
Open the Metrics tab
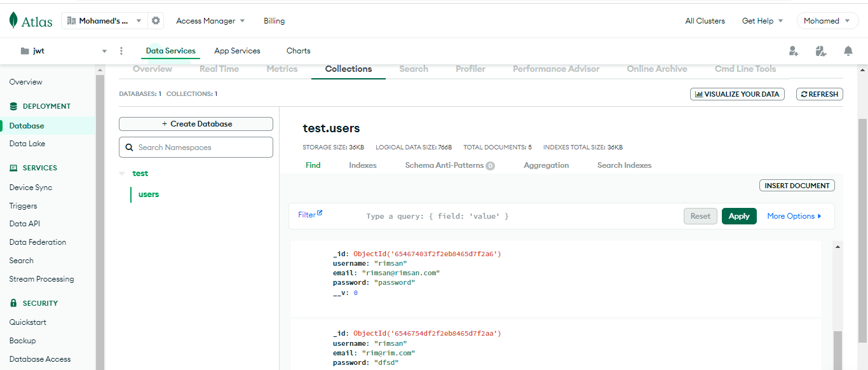[282, 69]
